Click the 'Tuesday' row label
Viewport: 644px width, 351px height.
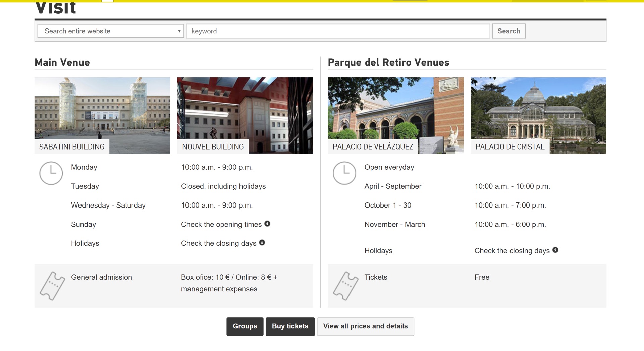[x=85, y=186]
